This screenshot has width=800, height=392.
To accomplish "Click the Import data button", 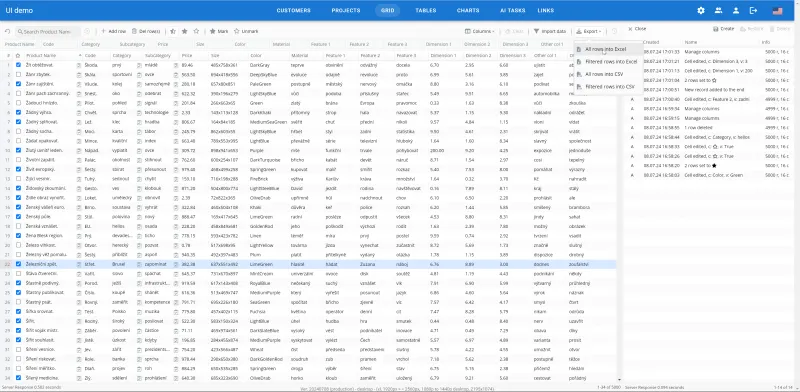I will coord(549,31).
